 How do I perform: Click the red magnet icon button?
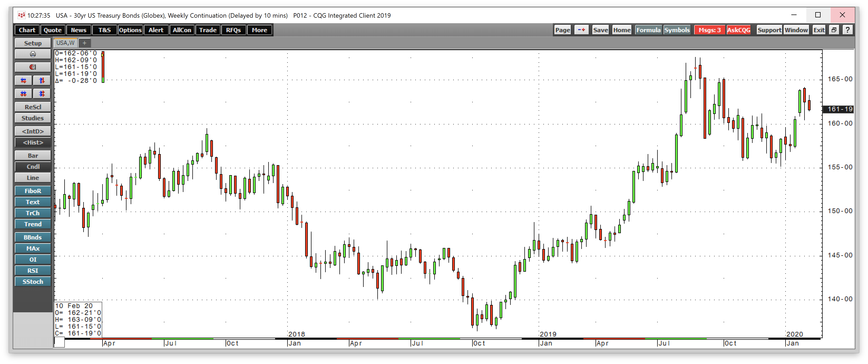coord(33,67)
